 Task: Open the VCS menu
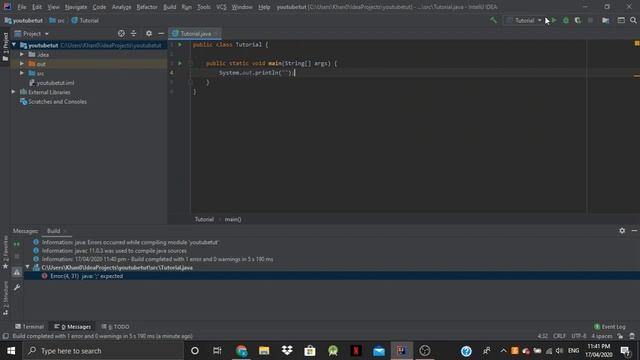click(221, 7)
